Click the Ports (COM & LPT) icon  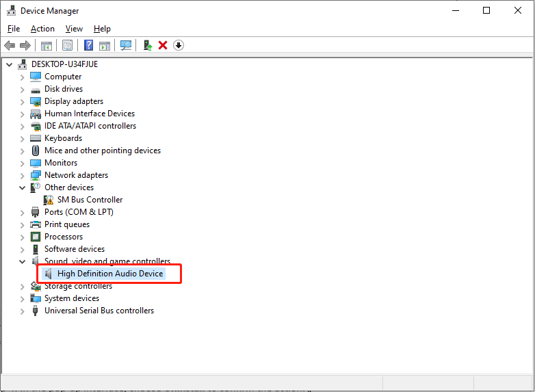(35, 212)
